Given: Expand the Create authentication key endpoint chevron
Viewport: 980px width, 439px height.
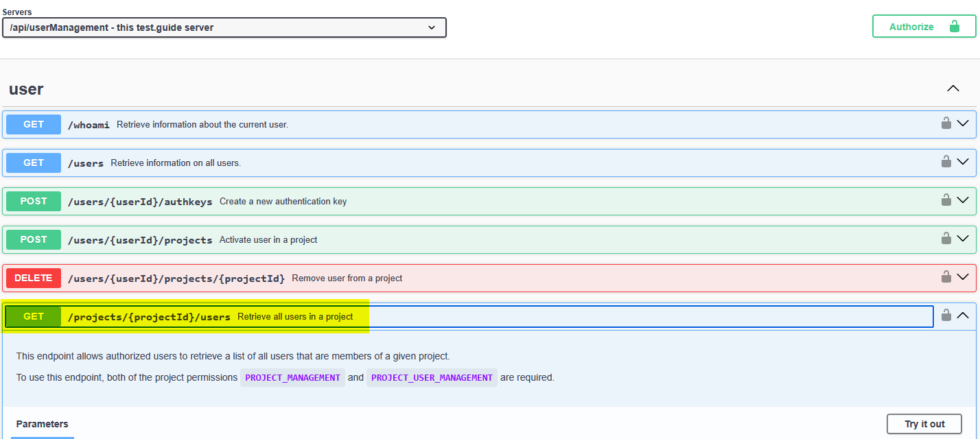Looking at the screenshot, I should 963,200.
